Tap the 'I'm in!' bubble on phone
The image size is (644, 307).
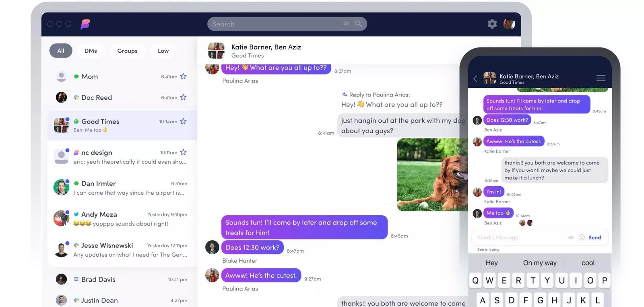click(x=493, y=192)
